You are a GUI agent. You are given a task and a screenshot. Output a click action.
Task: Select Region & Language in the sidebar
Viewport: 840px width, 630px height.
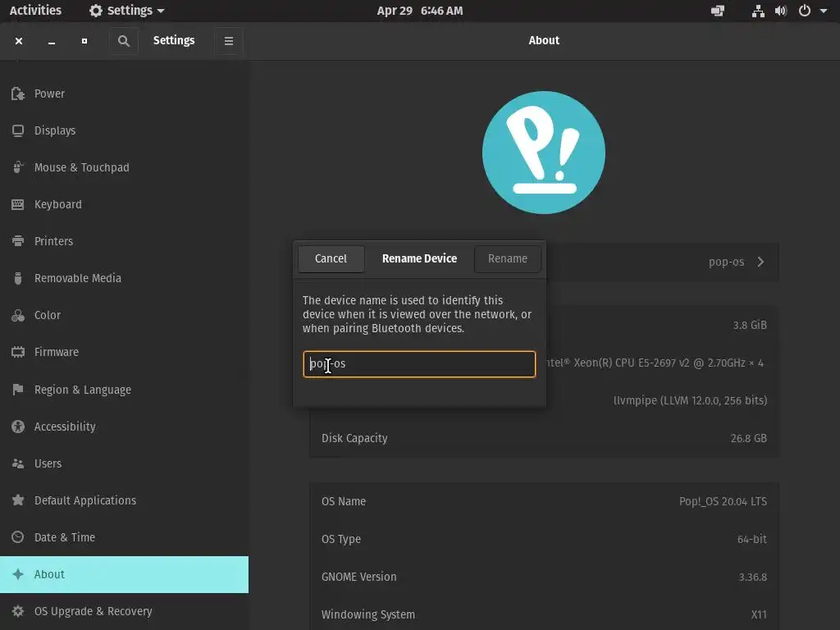click(x=125, y=390)
